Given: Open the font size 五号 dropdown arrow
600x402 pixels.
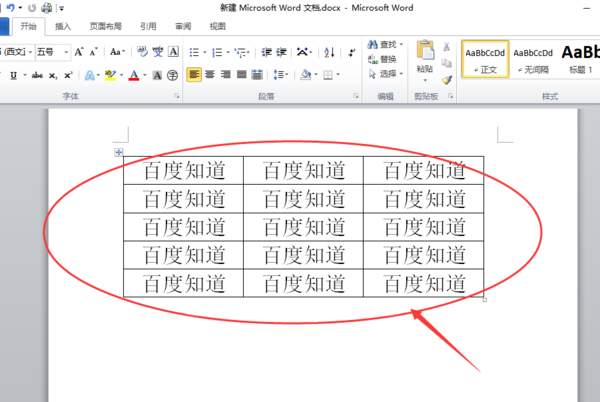Looking at the screenshot, I should tap(66, 52).
